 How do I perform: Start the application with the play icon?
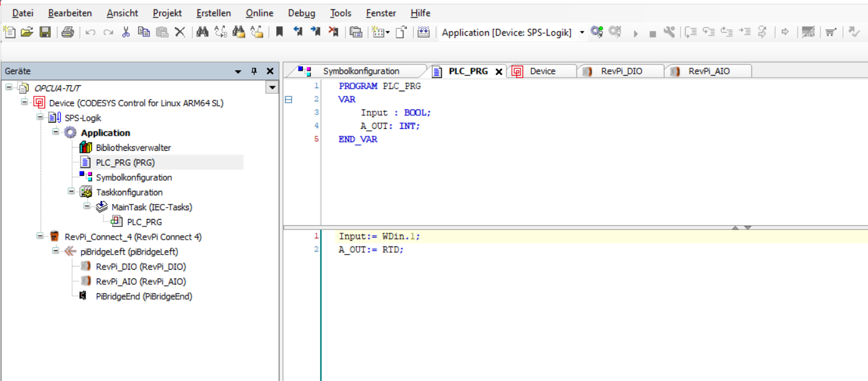(636, 32)
